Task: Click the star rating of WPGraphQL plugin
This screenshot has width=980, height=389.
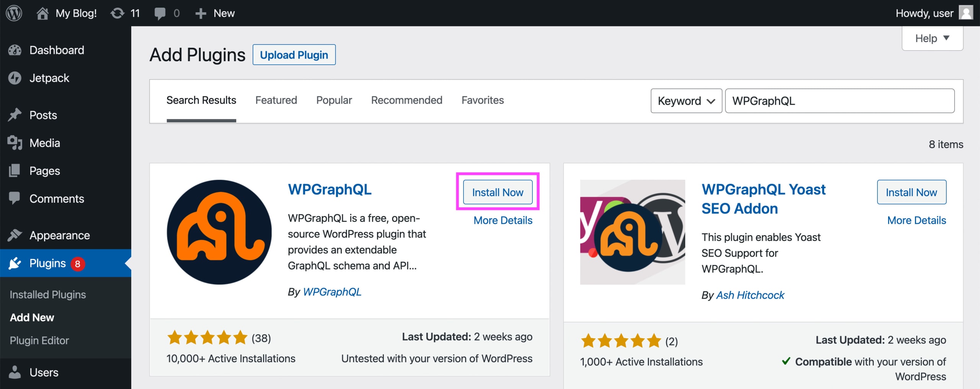Action: 207,338
